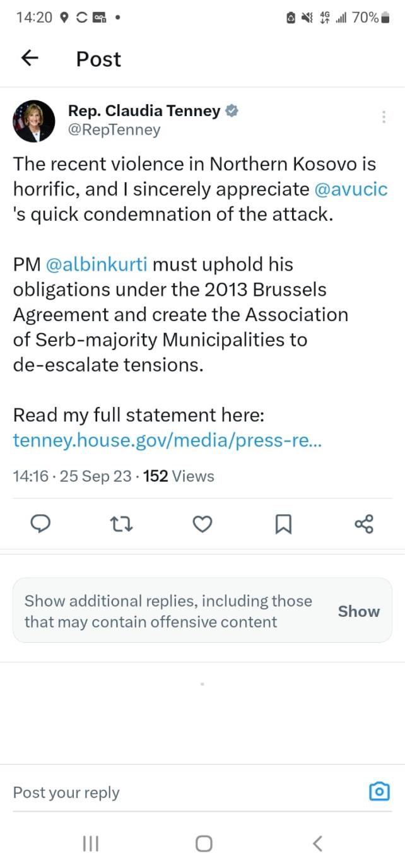Tap the Android recent apps button
The height and width of the screenshot is (868, 405).
(91, 843)
